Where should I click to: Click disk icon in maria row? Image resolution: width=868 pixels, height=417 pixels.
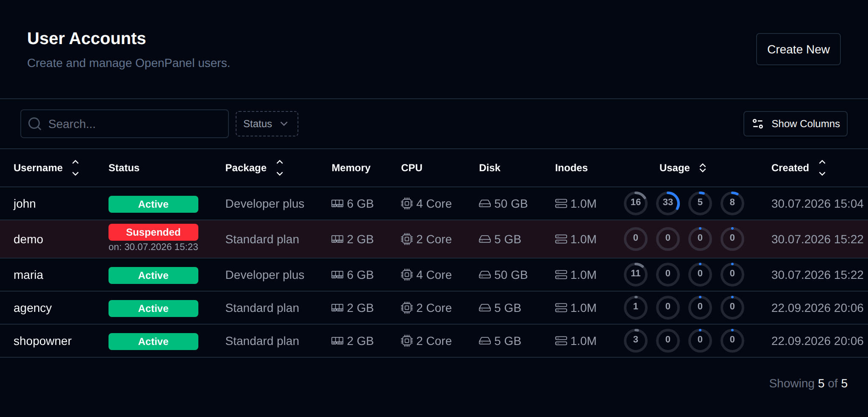click(x=485, y=275)
